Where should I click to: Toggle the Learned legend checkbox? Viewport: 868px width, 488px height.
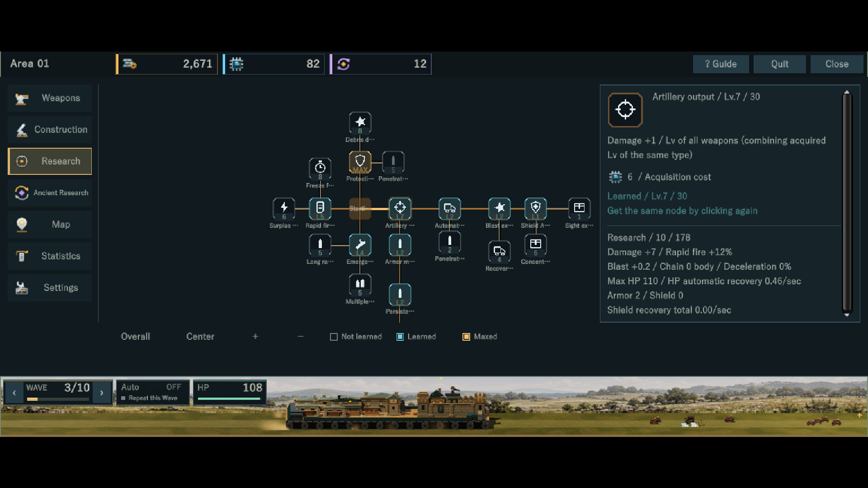[400, 337]
